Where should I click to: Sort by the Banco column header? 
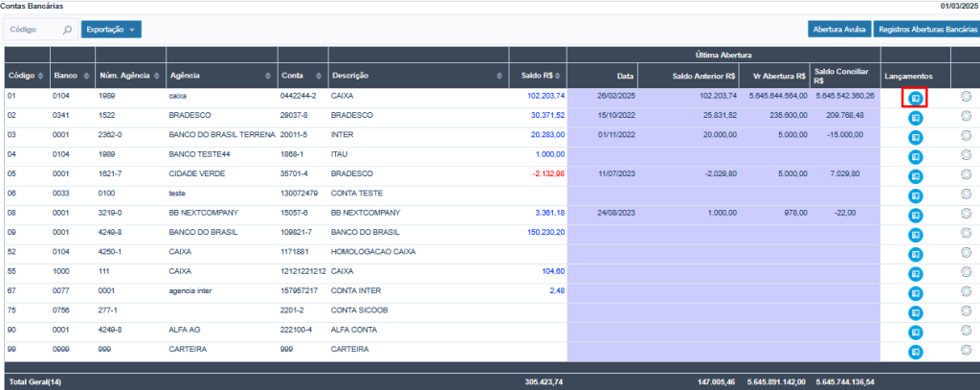pyautogui.click(x=87, y=76)
